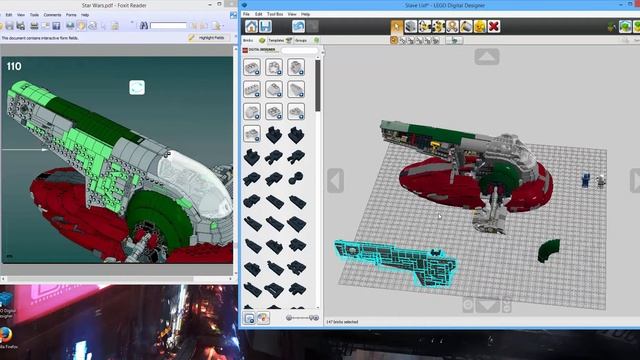Viewport: 640px width, 360px height.
Task: Select the Hinge tool
Action: [424, 27]
